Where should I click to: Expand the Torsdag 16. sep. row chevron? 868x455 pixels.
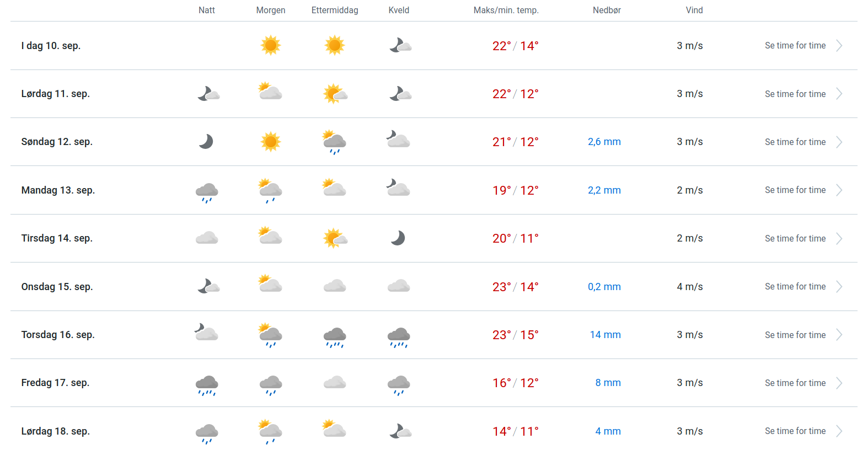coord(839,335)
